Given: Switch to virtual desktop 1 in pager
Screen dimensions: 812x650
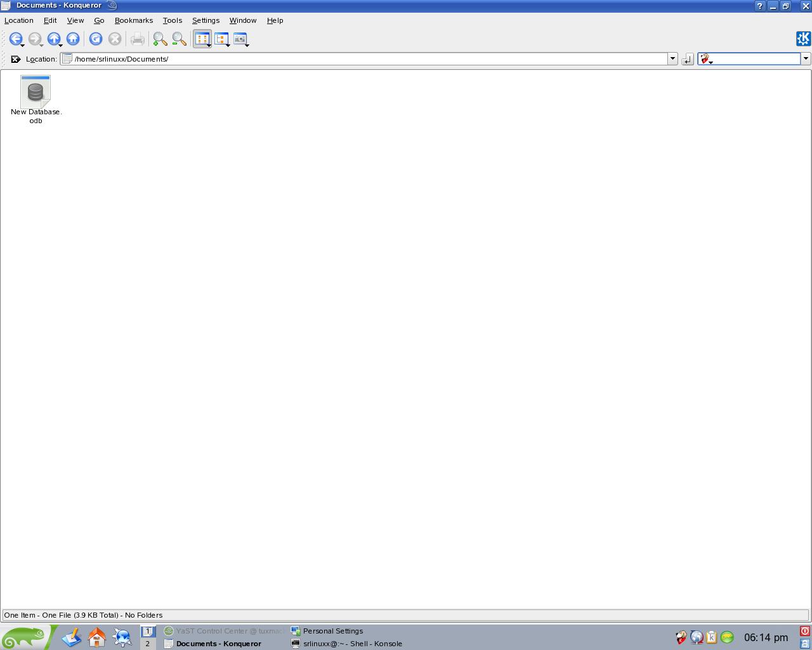Looking at the screenshot, I should point(148,631).
